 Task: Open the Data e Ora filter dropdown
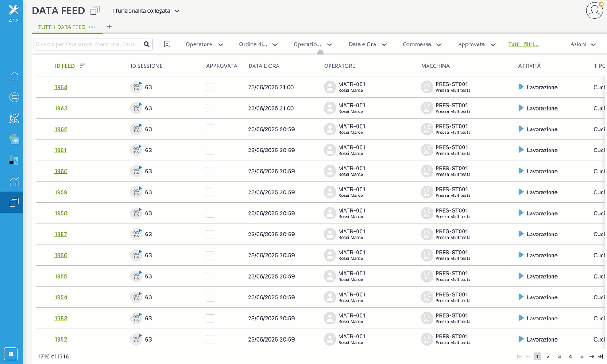[368, 44]
